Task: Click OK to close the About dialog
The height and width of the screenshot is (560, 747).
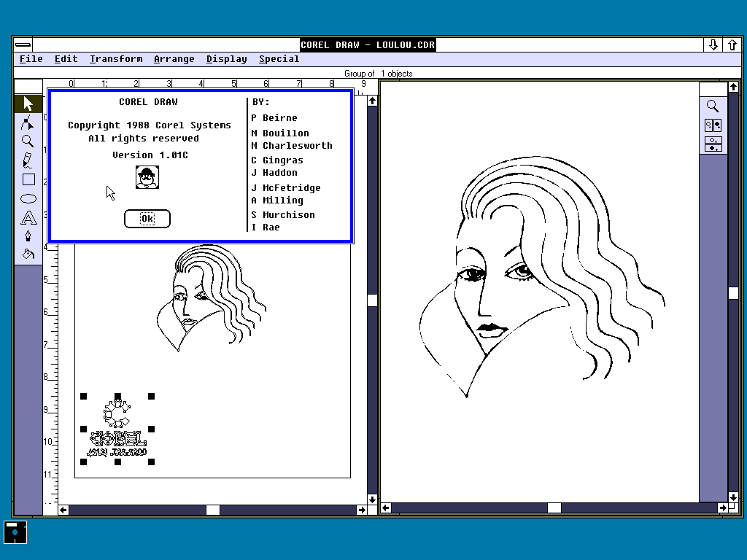Action: (x=147, y=219)
